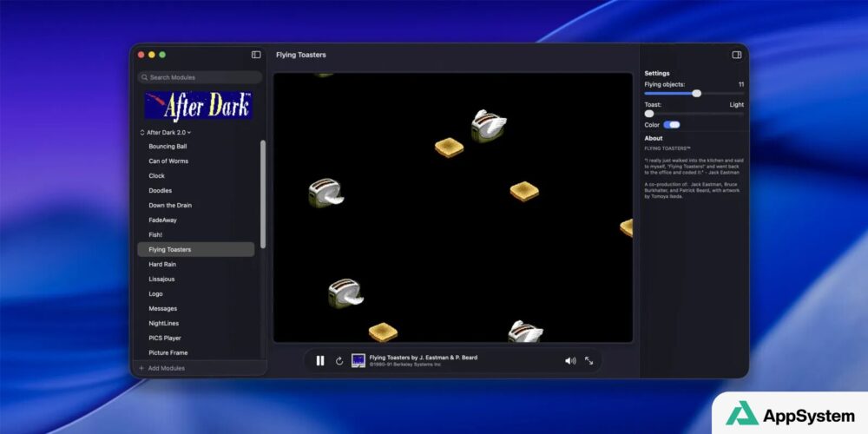The width and height of the screenshot is (868, 434).
Task: Click the Toast value Light
Action: tap(737, 105)
